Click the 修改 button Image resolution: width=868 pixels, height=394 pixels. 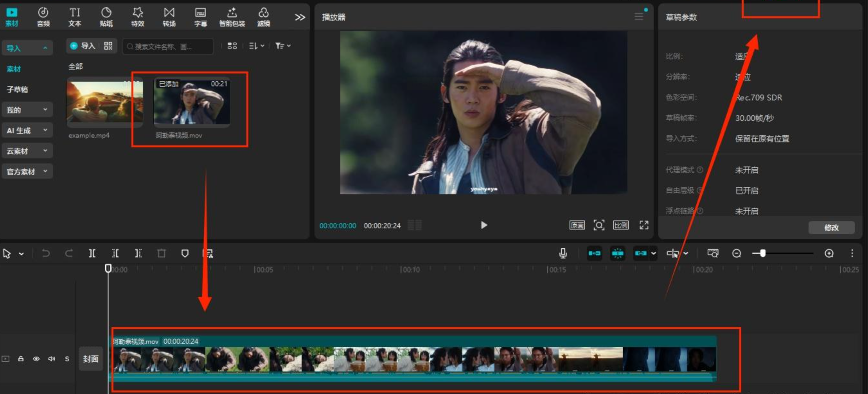831,228
